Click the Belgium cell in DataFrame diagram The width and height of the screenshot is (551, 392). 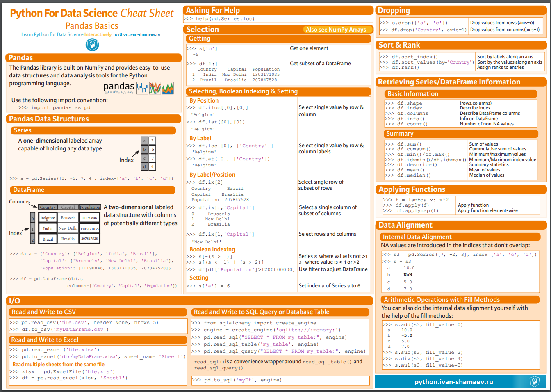click(48, 218)
